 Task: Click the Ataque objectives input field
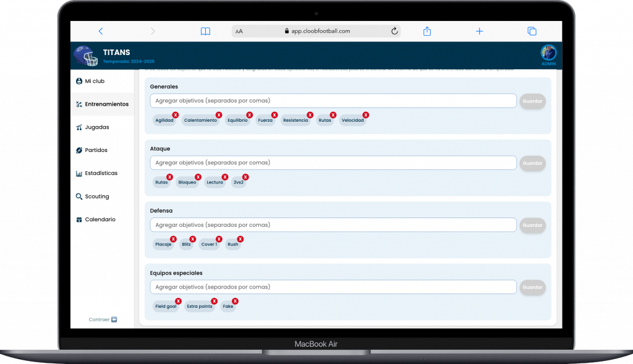(333, 163)
